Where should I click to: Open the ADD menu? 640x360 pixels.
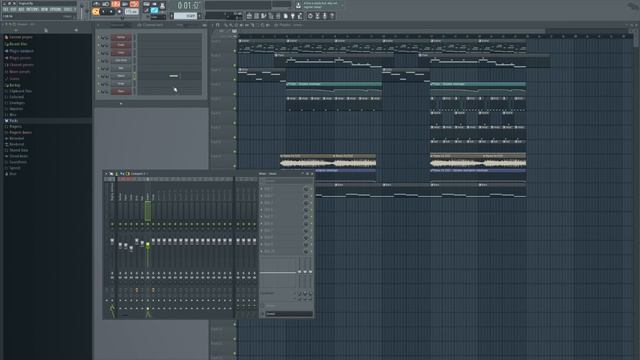[x=21, y=9]
